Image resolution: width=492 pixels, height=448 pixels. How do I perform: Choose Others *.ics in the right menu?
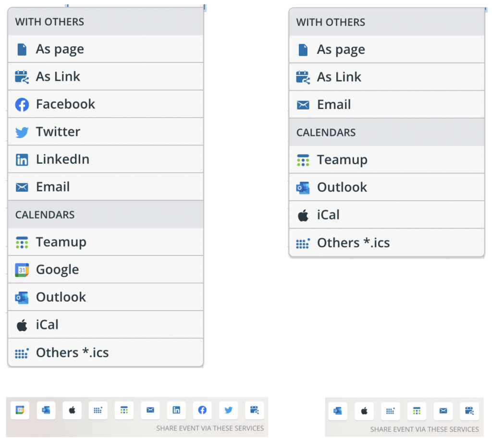[387, 242]
